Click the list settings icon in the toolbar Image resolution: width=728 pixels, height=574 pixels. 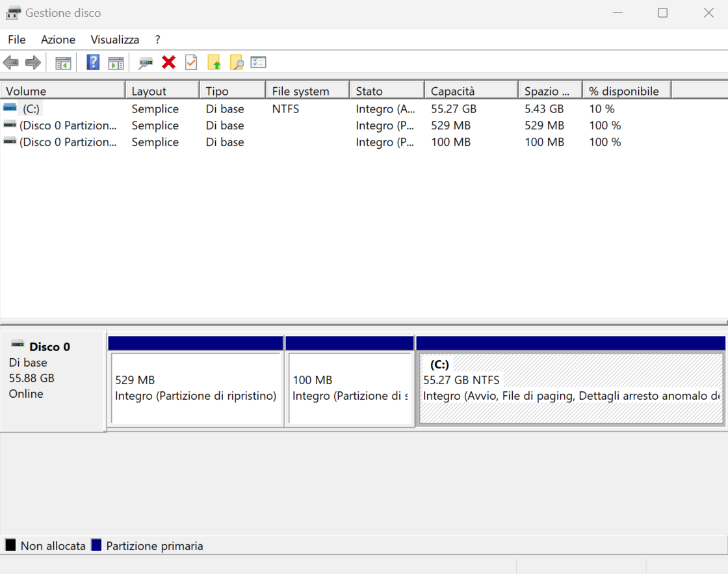click(258, 62)
